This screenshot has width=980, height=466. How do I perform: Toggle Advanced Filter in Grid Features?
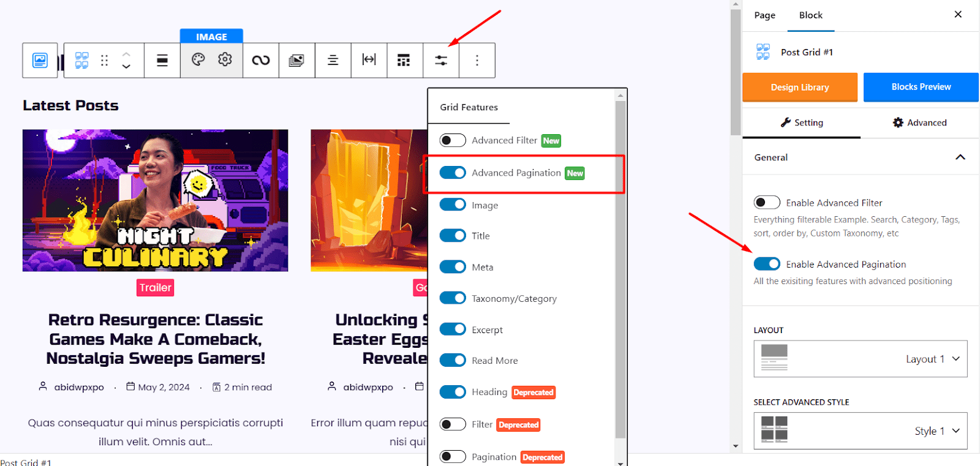[x=453, y=140]
